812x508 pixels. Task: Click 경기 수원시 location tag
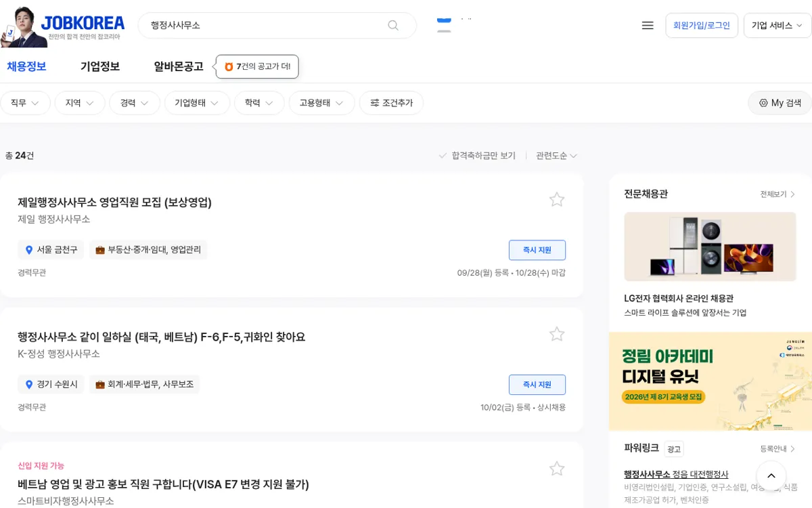point(51,385)
